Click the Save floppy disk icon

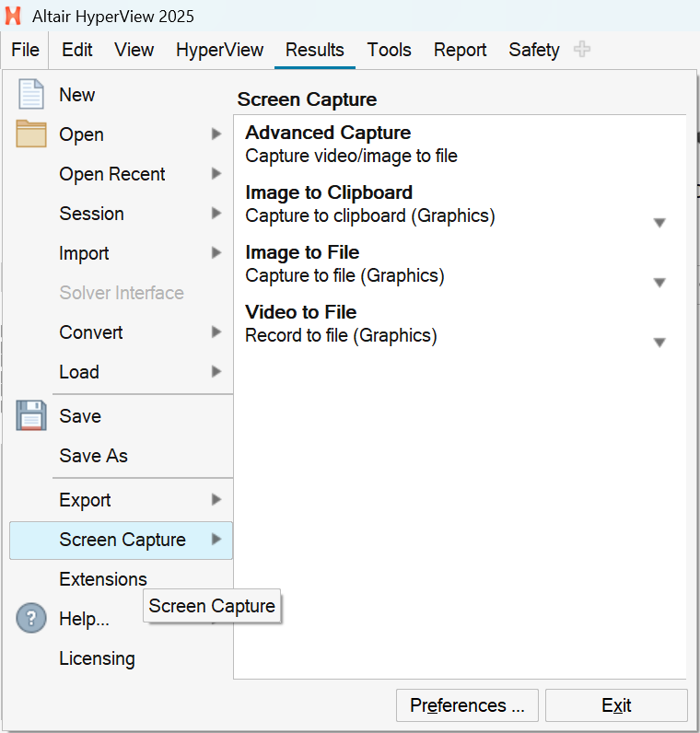click(31, 416)
